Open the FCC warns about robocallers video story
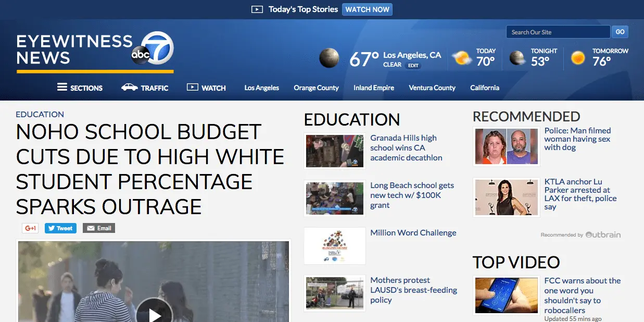644x322 pixels. pos(583,295)
